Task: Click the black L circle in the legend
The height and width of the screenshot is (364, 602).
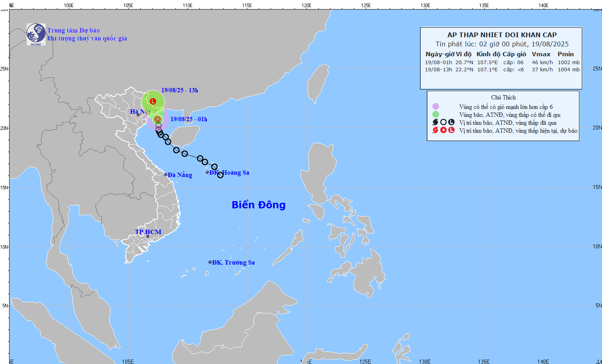Action: [451, 122]
